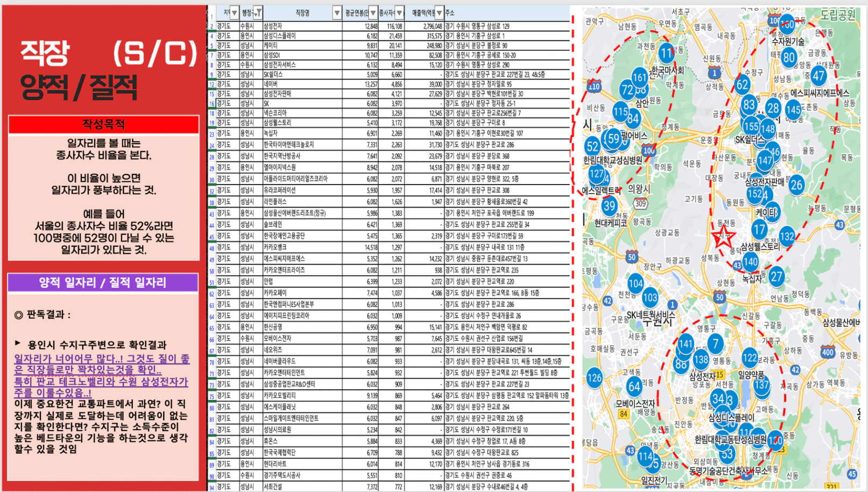The image size is (868, 492).
Task: Open map marker 140 above 녹십자
Action: coord(750,262)
